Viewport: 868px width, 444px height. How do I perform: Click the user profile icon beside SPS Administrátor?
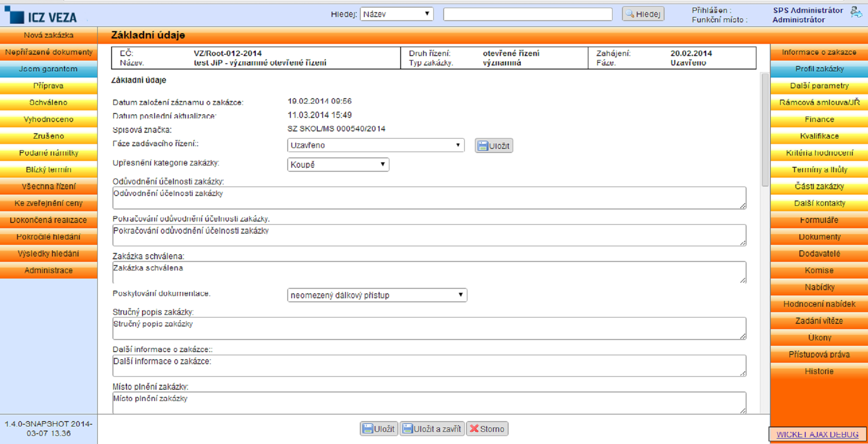point(856,13)
